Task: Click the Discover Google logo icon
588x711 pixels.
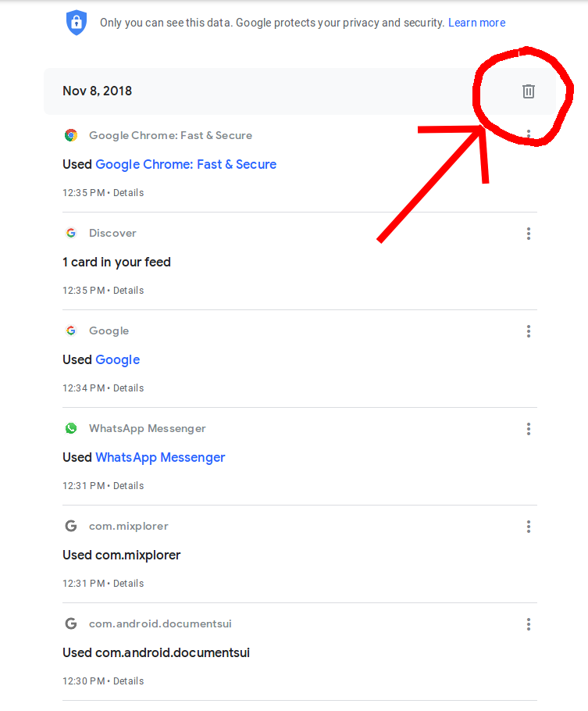Action: (71, 233)
